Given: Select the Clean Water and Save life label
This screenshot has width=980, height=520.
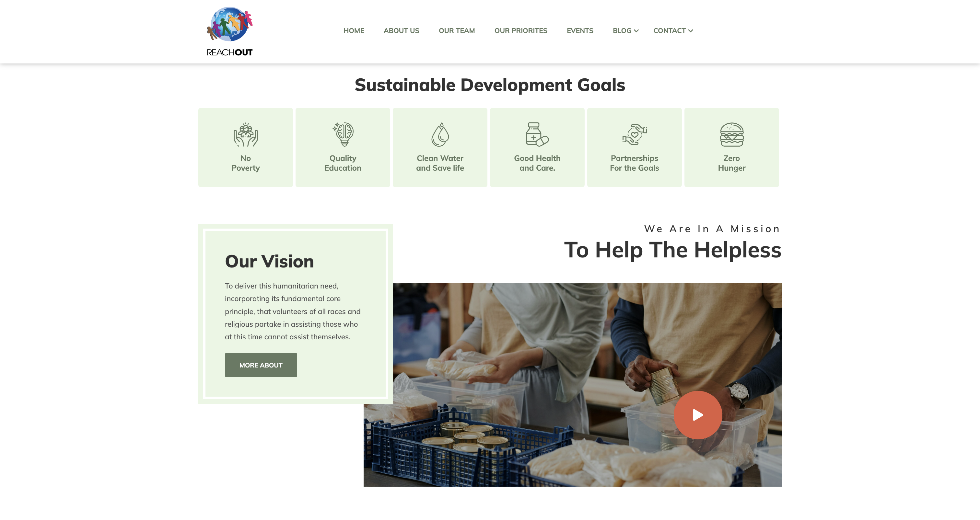Looking at the screenshot, I should point(440,163).
